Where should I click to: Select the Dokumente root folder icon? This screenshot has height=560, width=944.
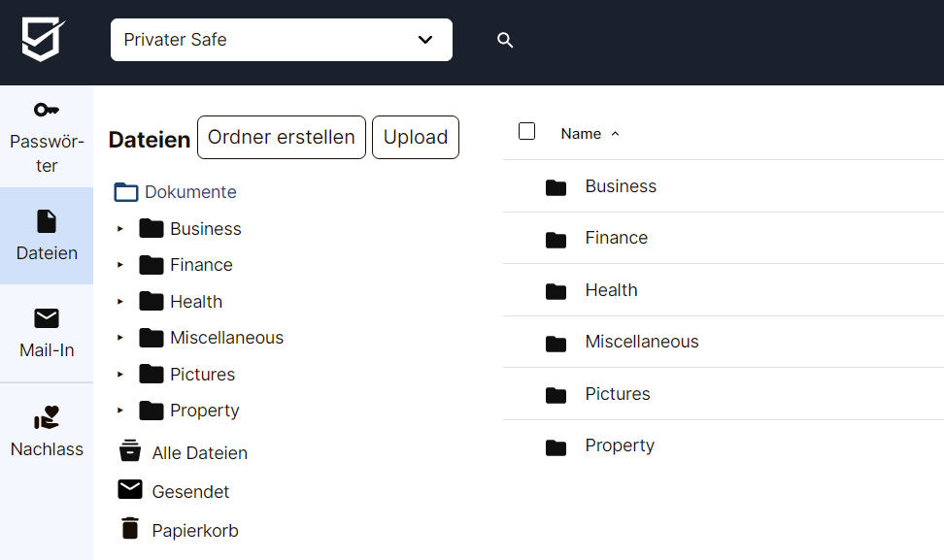click(x=126, y=192)
